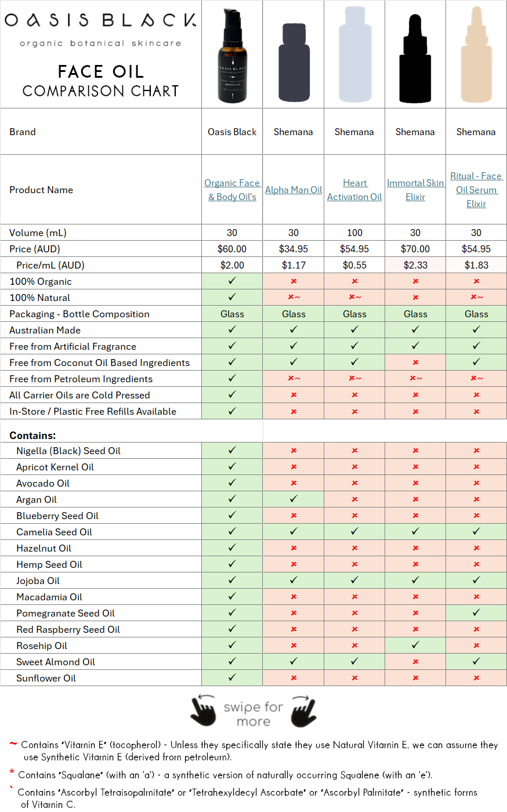Click the Oasis Black checkmark for 100% Organic
507x812 pixels.
point(232,281)
